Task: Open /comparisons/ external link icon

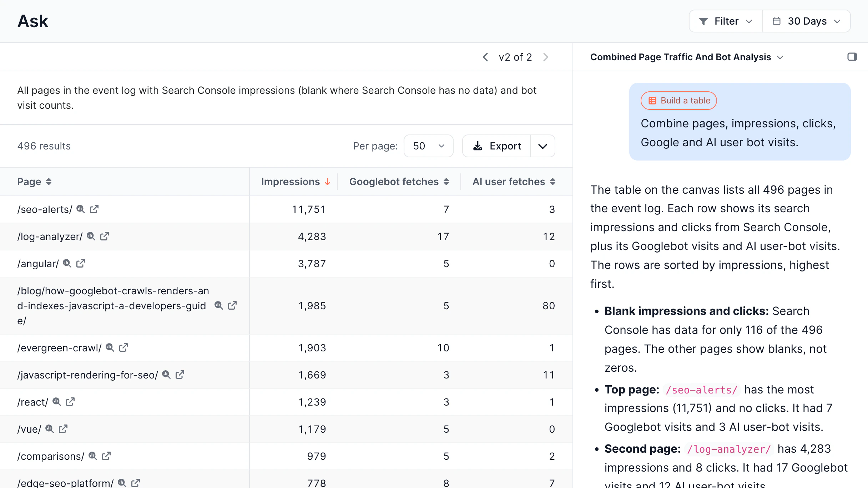Action: 106,456
